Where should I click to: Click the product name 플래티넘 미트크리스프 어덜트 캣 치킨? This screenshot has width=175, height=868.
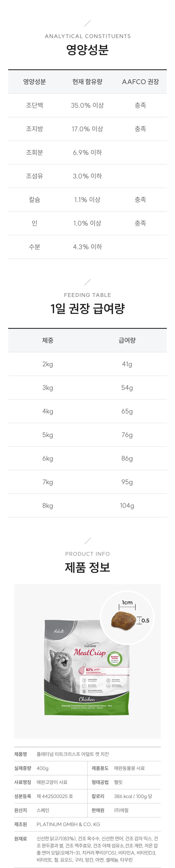point(72,754)
